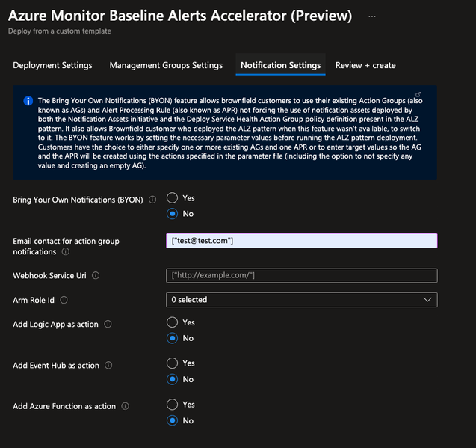Click the Add Azure Function as action info icon
This screenshot has width=476, height=448.
pyautogui.click(x=125, y=406)
